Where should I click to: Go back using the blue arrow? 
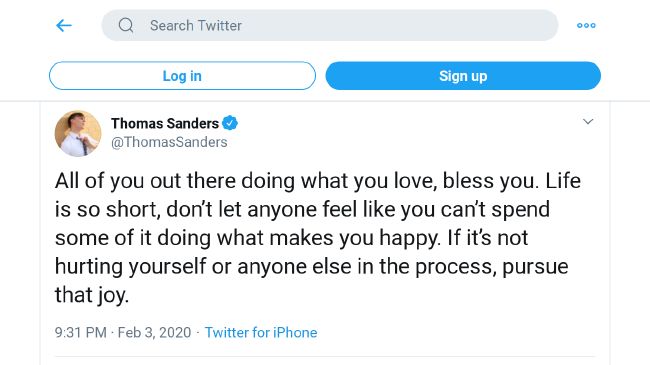tap(64, 25)
